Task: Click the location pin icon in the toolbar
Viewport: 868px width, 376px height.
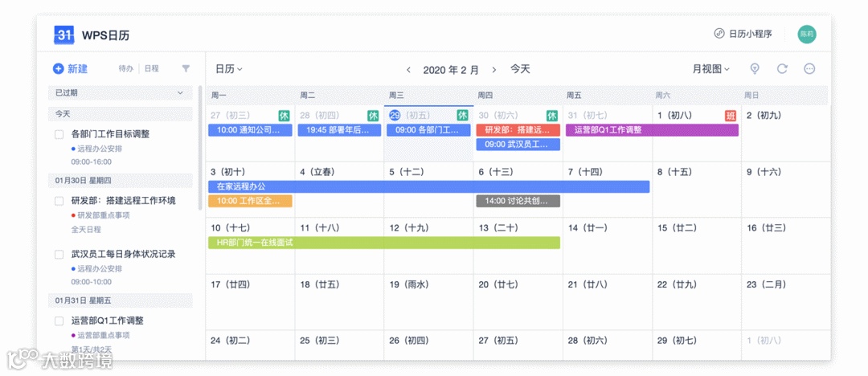Action: click(755, 69)
